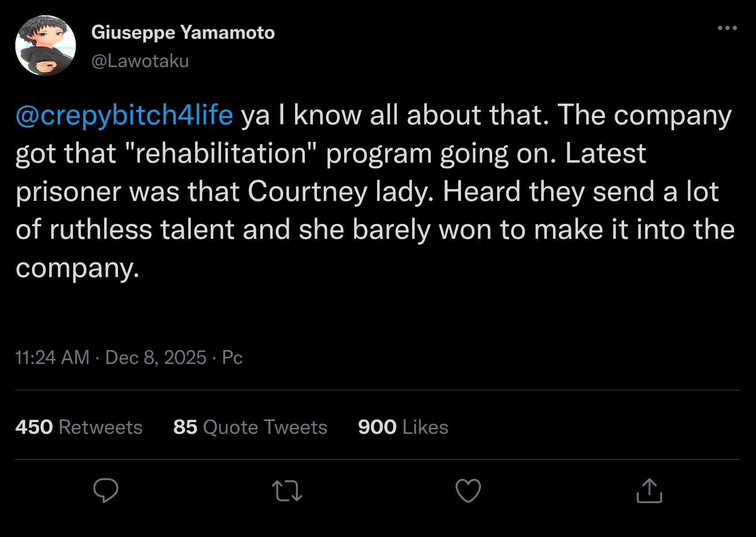
Task: Click the word "prisoner" in the tweet text
Action: (68, 191)
